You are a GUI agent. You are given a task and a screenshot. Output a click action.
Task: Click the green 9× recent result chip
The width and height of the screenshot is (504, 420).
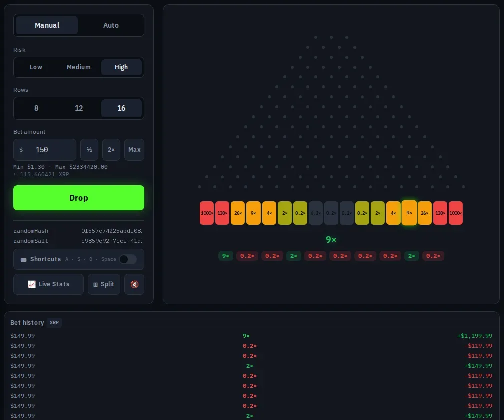pos(226,256)
